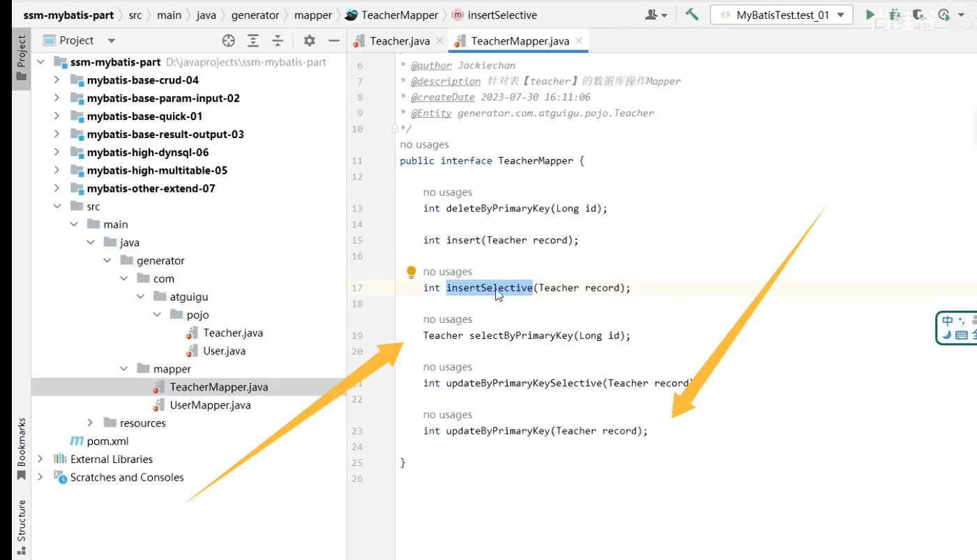Toggle the IME Chinese input mode icon

947,321
